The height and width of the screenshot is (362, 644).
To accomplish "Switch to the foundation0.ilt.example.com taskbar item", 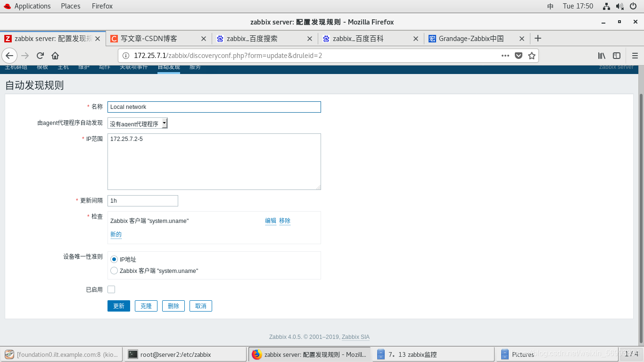I will click(x=62, y=354).
